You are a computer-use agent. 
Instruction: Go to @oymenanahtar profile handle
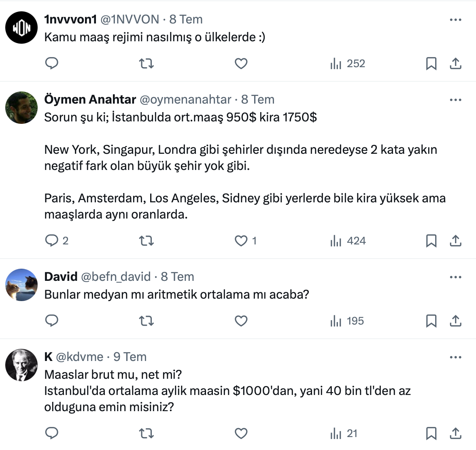click(185, 100)
